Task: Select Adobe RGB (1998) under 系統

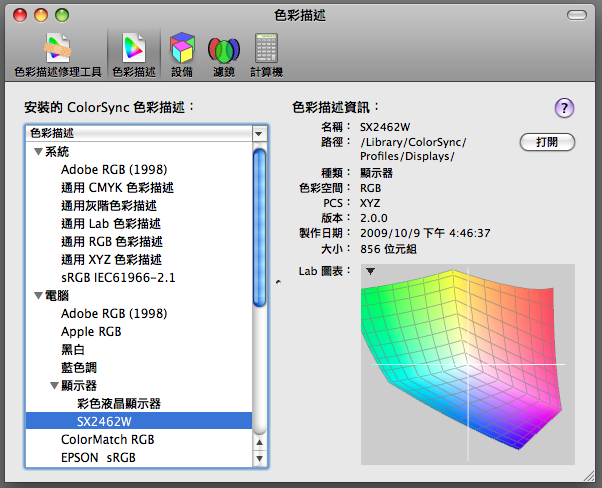Action: [114, 170]
